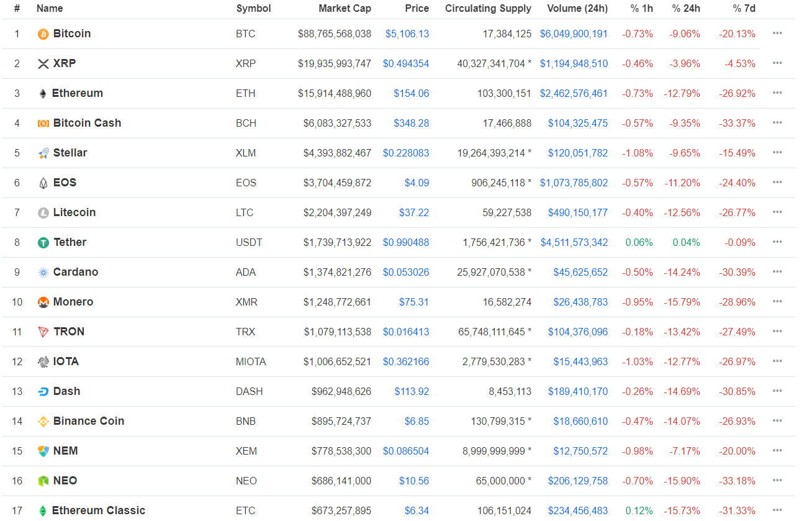812x521 pixels.
Task: Open the TRON name link
Action: coord(69,332)
